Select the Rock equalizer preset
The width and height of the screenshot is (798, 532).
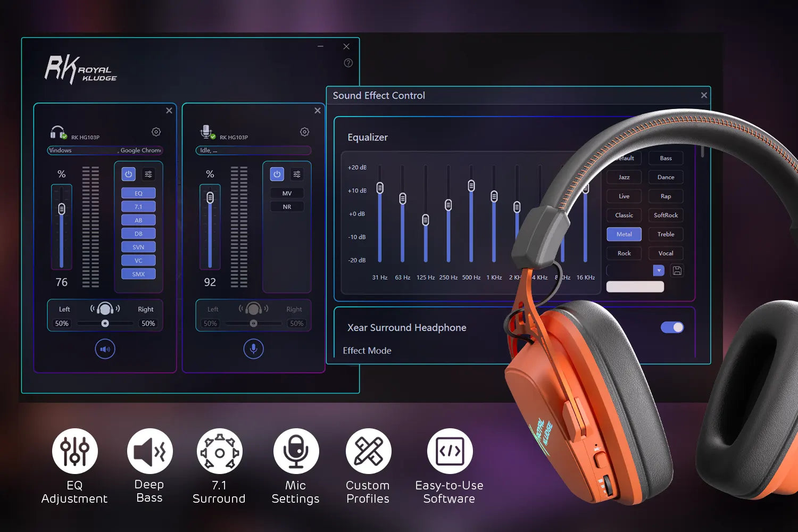coord(624,253)
